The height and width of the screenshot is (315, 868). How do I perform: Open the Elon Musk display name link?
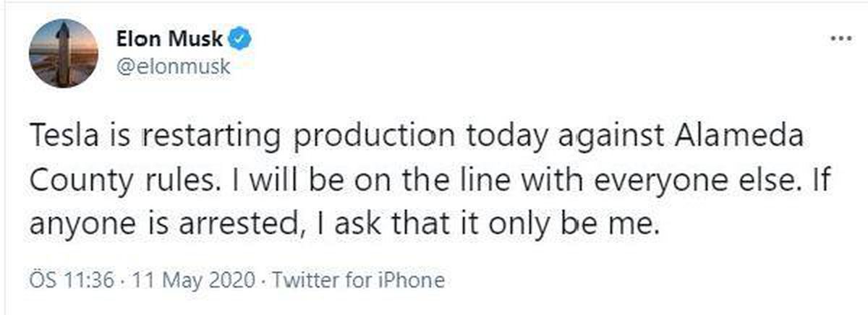pos(169,38)
